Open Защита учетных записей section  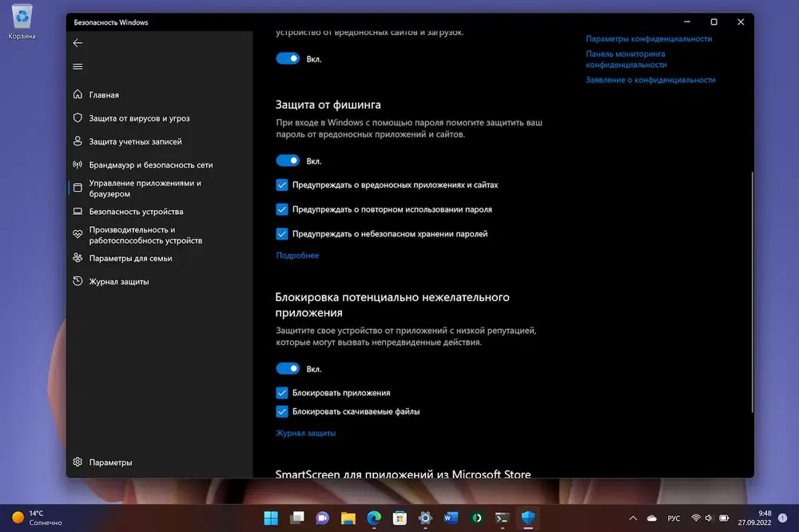[x=135, y=141]
